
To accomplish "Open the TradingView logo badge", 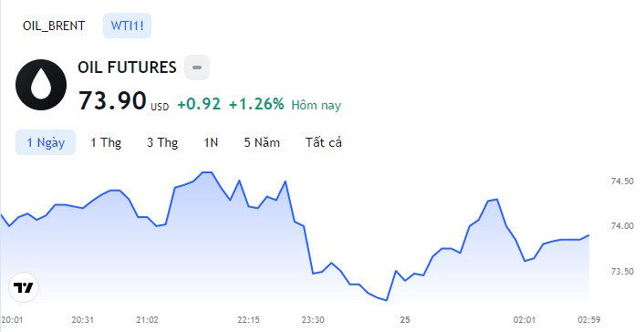I will tap(24, 287).
